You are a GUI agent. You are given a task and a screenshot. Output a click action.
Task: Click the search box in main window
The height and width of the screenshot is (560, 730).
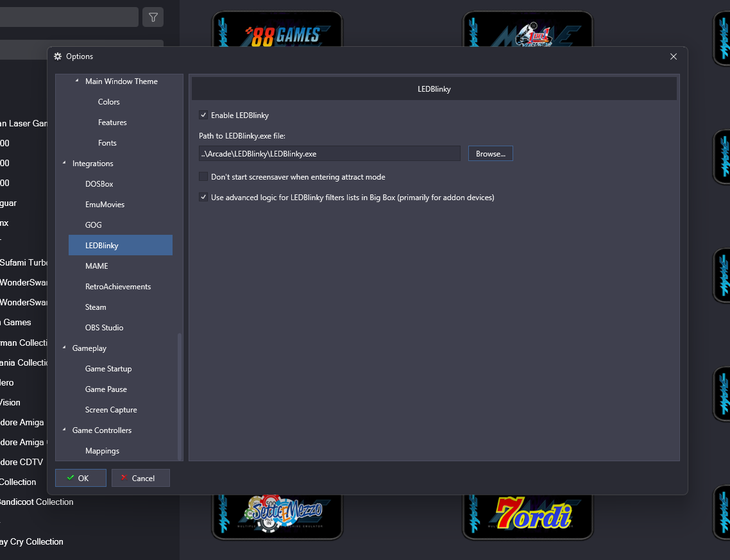69,17
